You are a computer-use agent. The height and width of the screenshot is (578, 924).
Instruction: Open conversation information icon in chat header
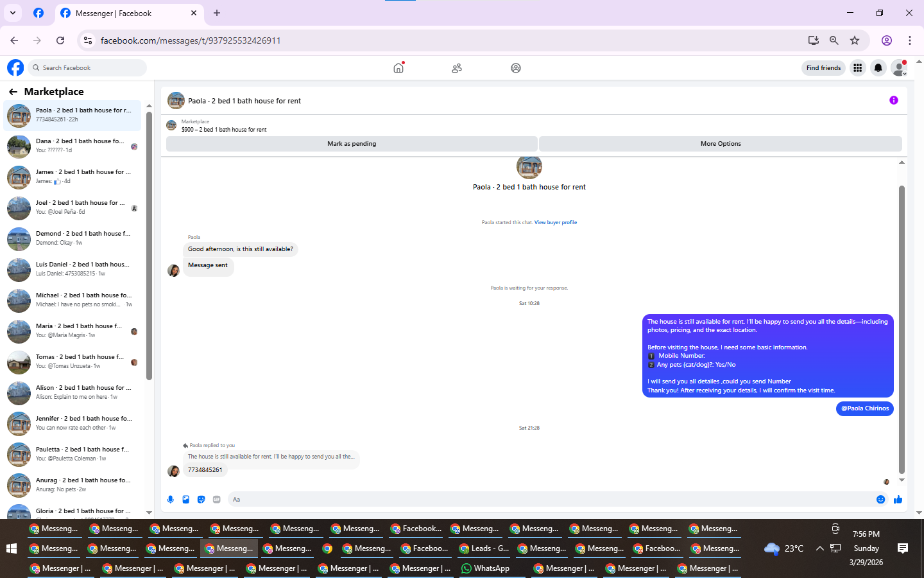point(894,100)
